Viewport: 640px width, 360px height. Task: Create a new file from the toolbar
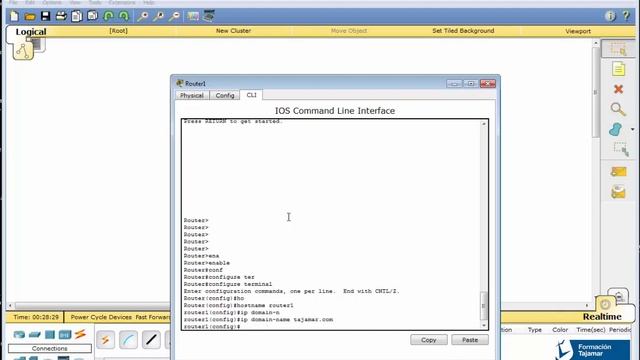[14, 16]
